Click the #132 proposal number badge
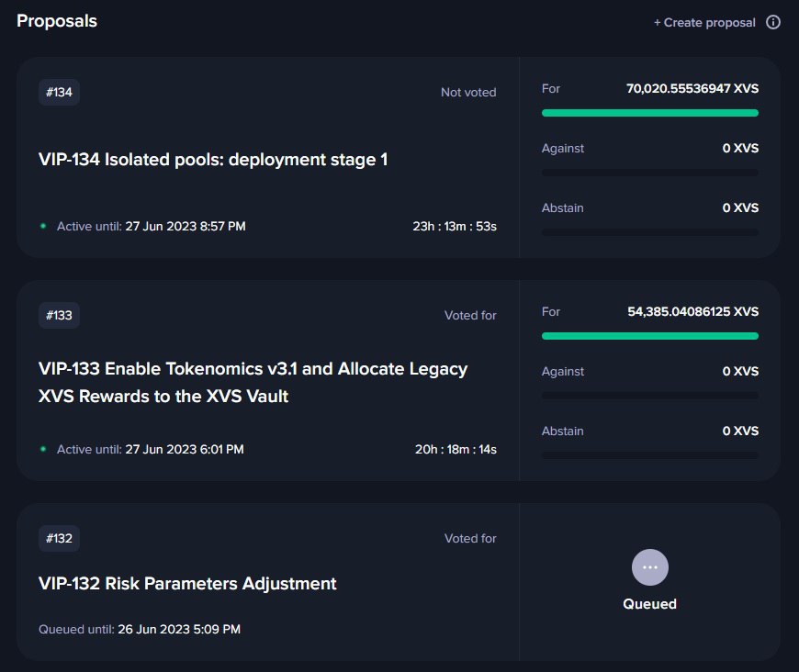This screenshot has height=672, width=799. pyautogui.click(x=59, y=539)
